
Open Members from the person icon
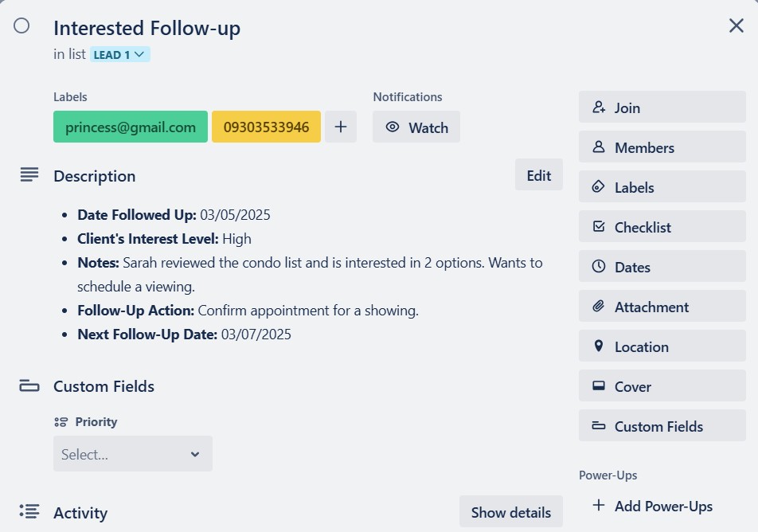[x=599, y=147]
